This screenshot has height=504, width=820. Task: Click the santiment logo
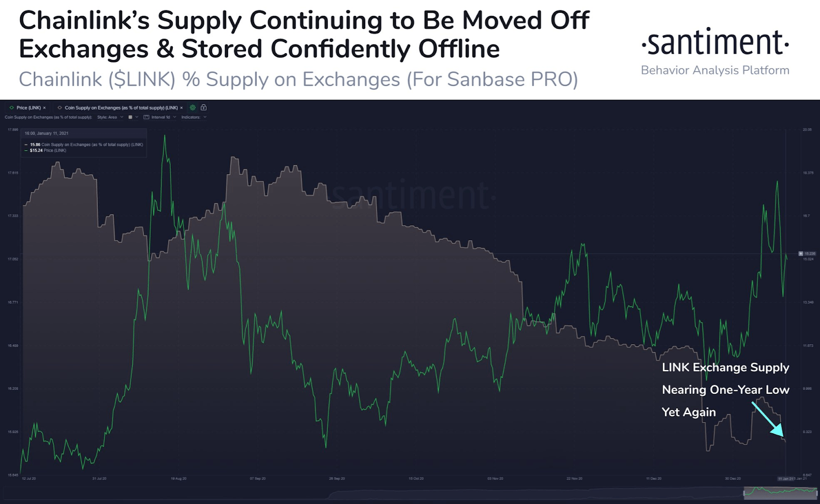click(715, 43)
